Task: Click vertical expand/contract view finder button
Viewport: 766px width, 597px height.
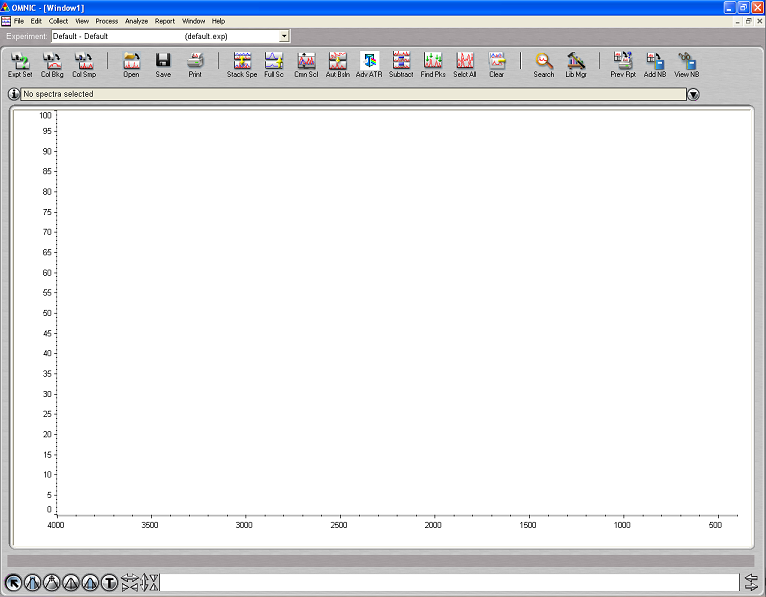Action: tap(150, 582)
